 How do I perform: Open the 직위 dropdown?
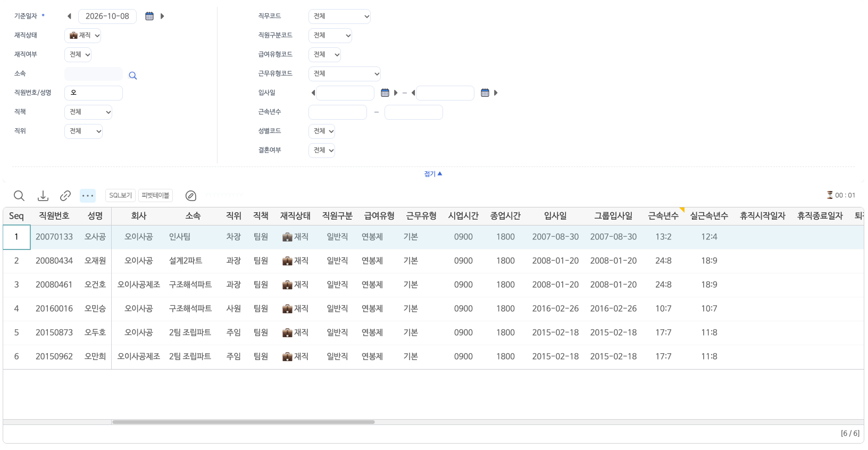84,131
